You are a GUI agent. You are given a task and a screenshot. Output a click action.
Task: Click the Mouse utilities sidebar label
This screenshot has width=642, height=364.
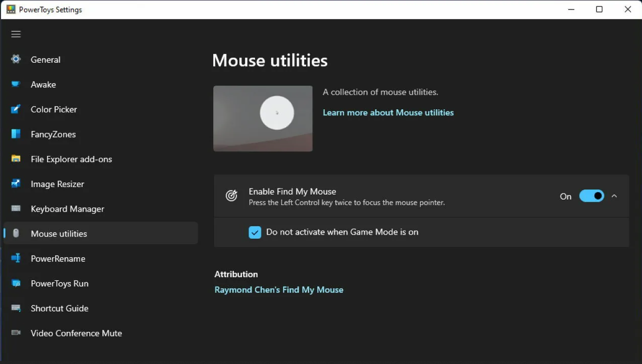pyautogui.click(x=59, y=234)
